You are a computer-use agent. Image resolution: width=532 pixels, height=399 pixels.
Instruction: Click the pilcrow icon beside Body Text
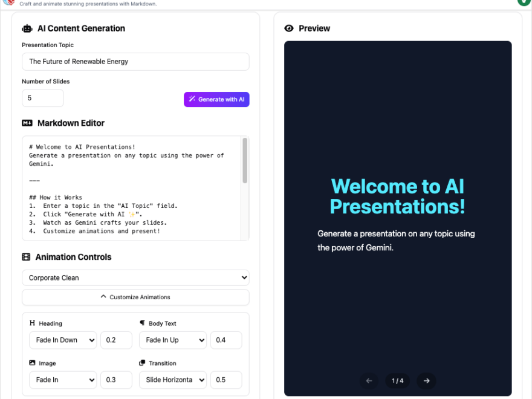[x=143, y=323]
